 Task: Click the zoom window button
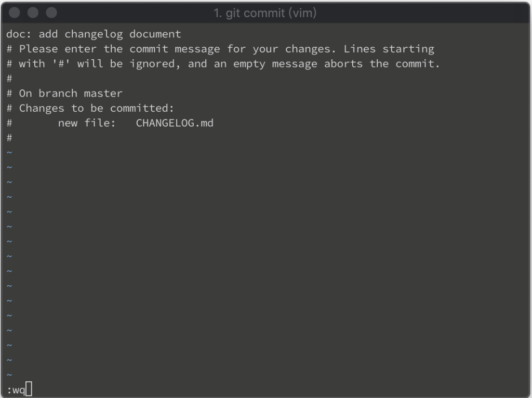51,12
